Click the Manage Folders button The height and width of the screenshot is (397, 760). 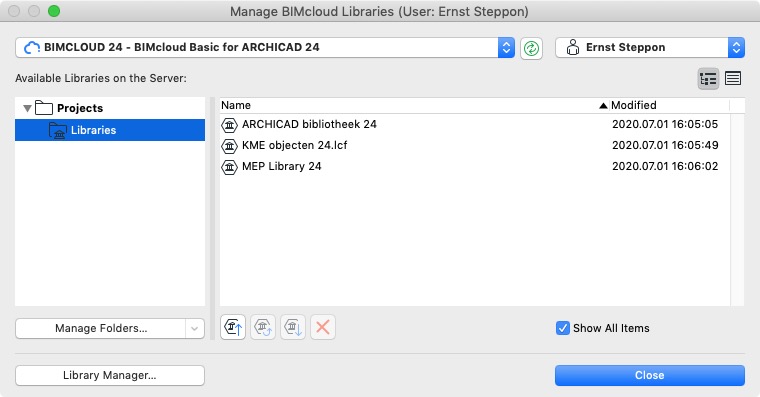(x=100, y=329)
